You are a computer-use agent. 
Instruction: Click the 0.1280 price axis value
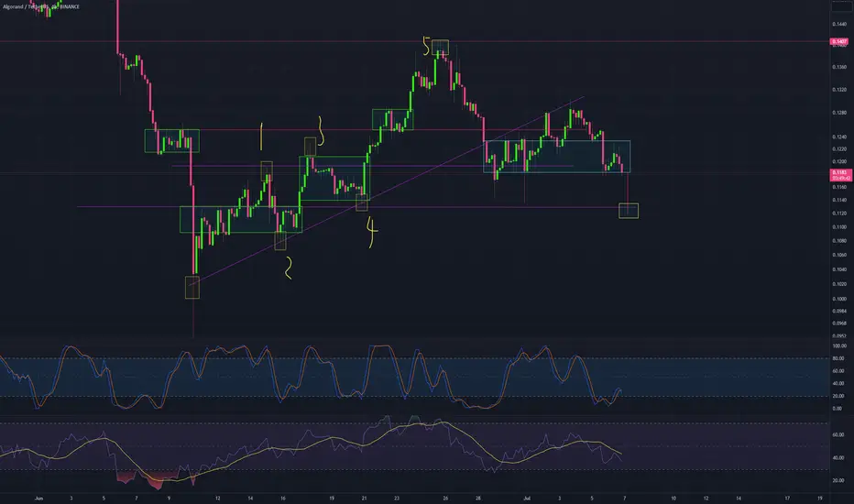pyautogui.click(x=839, y=113)
